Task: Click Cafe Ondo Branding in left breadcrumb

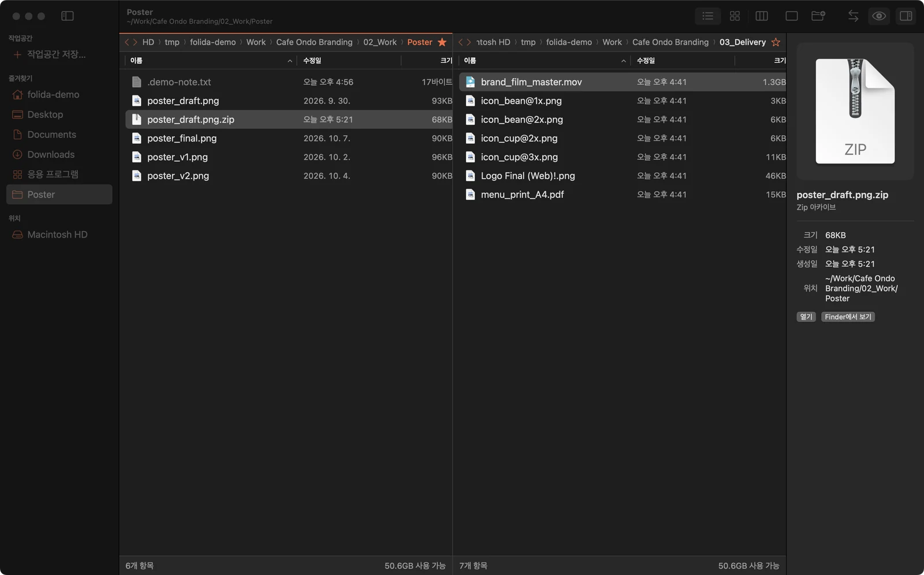Action: coord(314,42)
